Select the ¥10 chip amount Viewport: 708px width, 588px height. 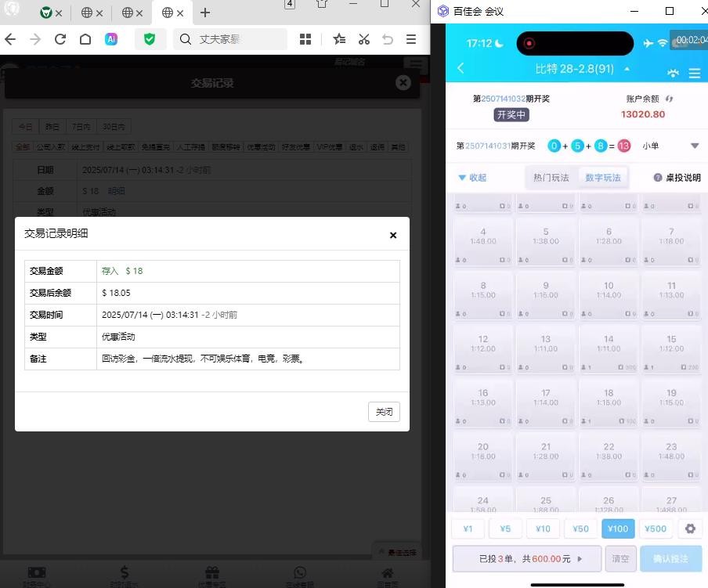(543, 528)
